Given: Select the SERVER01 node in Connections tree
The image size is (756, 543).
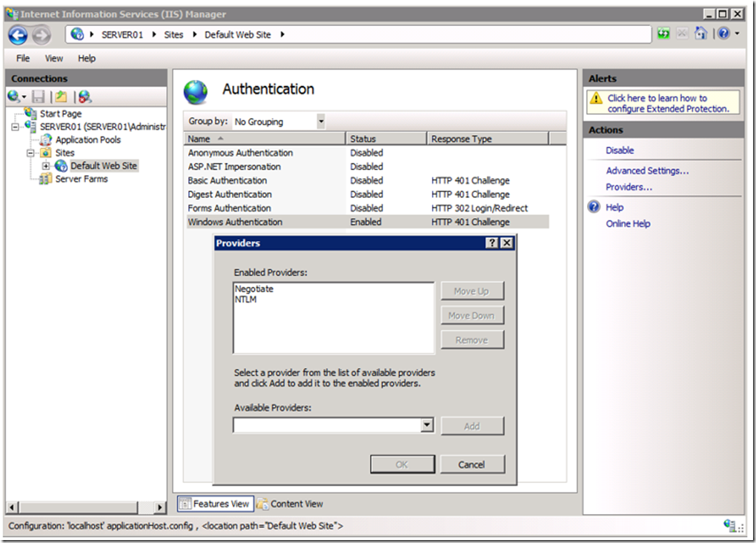Looking at the screenshot, I should coord(103,126).
